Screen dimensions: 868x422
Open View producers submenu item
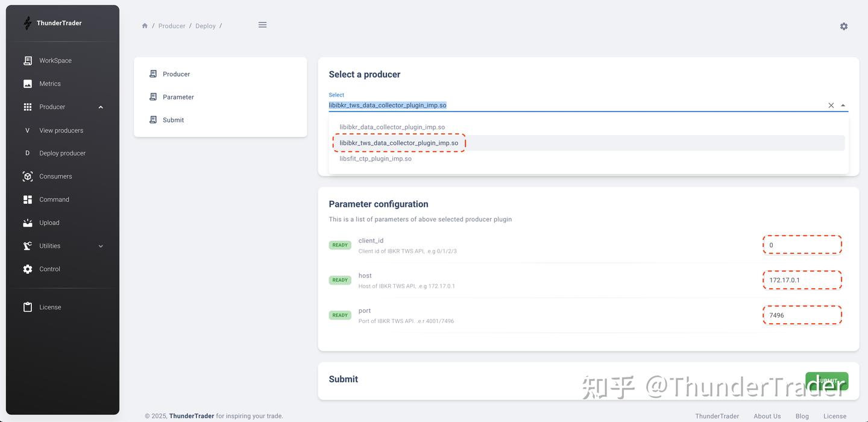point(63,130)
